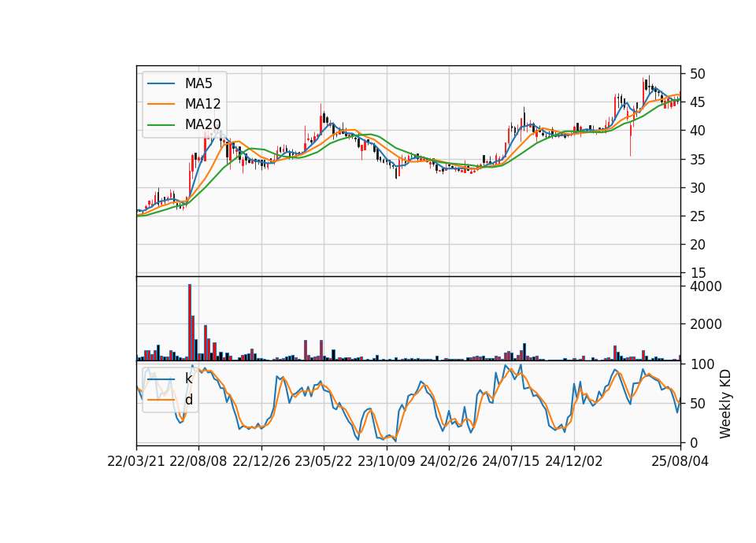Click the 22/08/08 date tick label
The image size is (756, 543).
click(x=198, y=461)
